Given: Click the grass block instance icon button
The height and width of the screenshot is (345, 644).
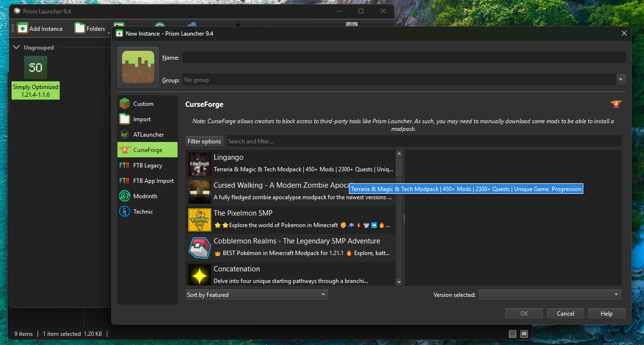Looking at the screenshot, I should coord(138,67).
